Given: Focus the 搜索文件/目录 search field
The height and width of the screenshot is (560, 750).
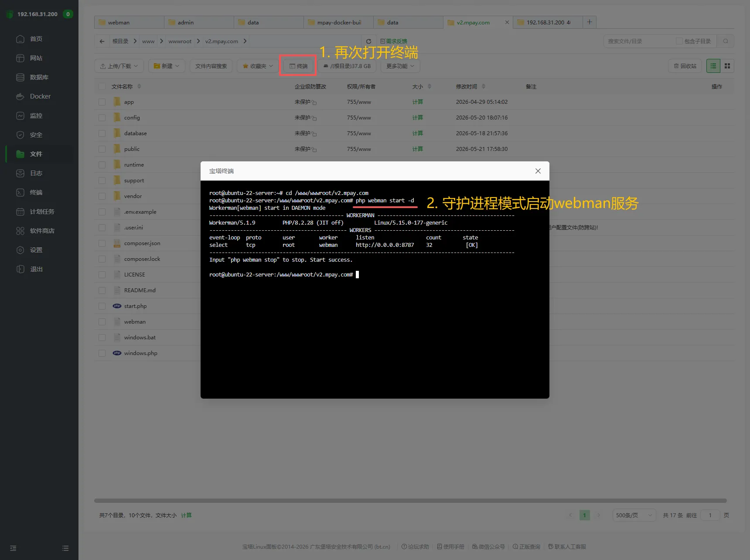Looking at the screenshot, I should point(639,41).
